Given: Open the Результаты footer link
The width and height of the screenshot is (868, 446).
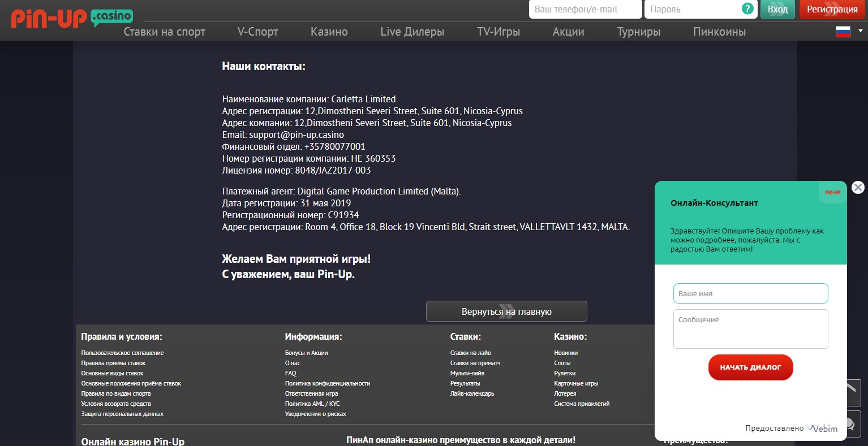Looking at the screenshot, I should (x=465, y=383).
